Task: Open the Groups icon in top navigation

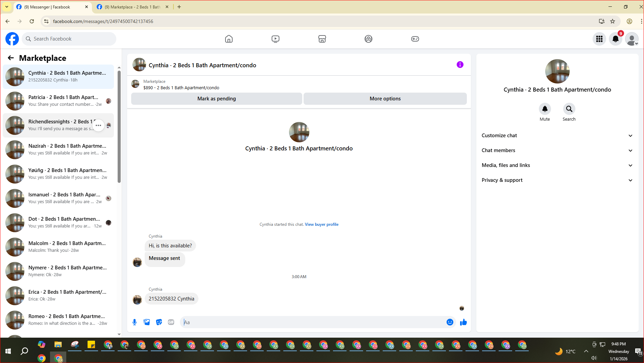Action: [368, 39]
